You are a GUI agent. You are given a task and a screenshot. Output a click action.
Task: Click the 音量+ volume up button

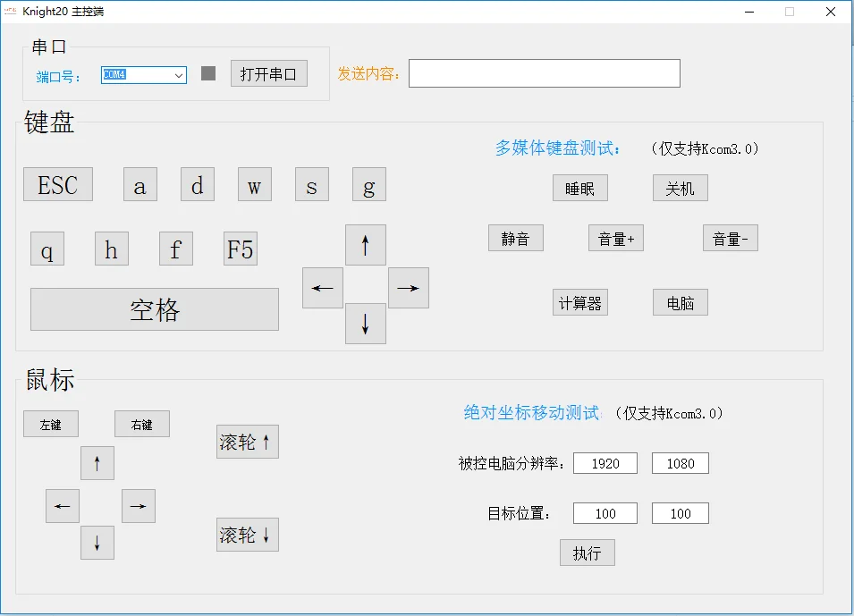tap(616, 238)
